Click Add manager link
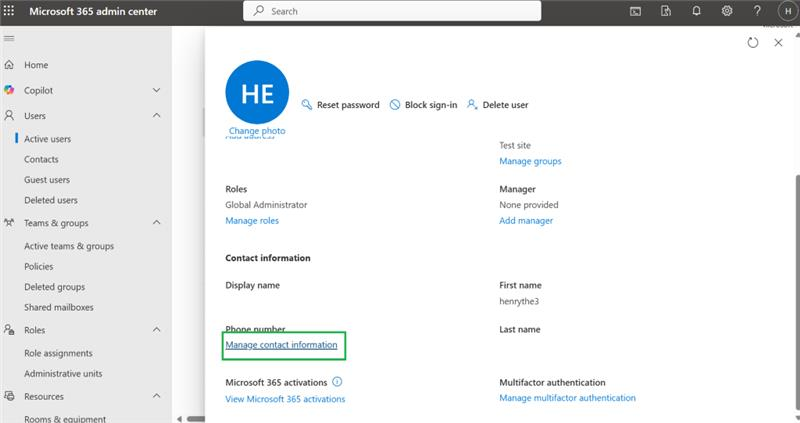Image resolution: width=800 pixels, height=423 pixels. click(x=526, y=220)
